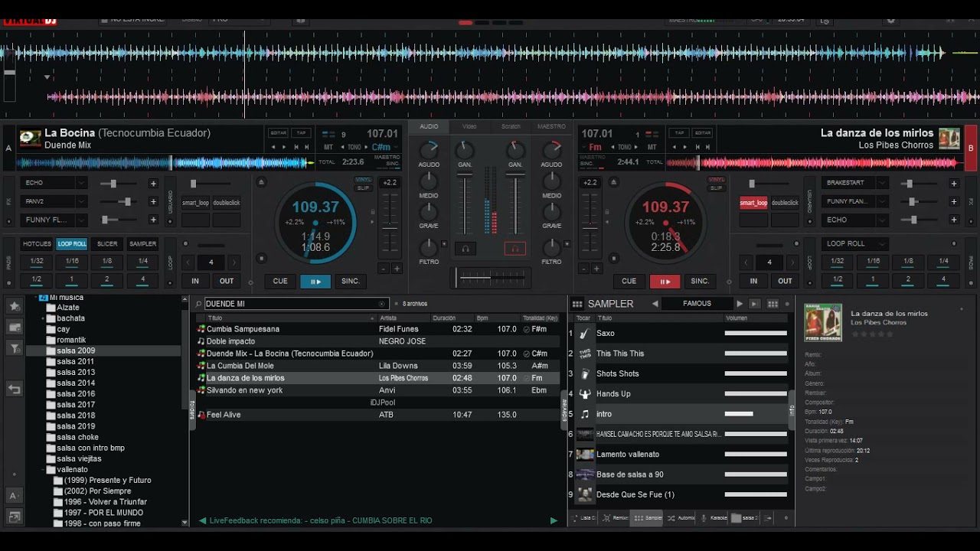This screenshot has height=551, width=980.
Task: Click plus next to BRAKESTART effect on deck B
Action: [x=954, y=184]
